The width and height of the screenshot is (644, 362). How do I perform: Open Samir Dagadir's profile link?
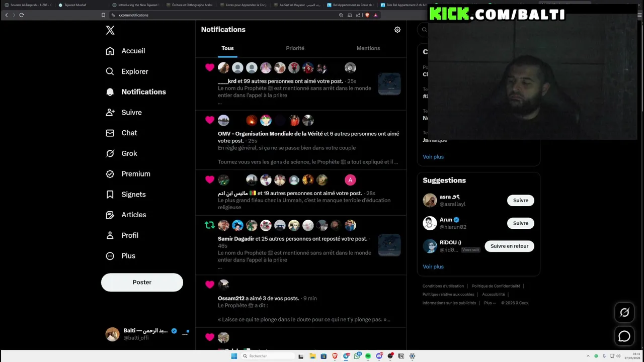(x=236, y=239)
